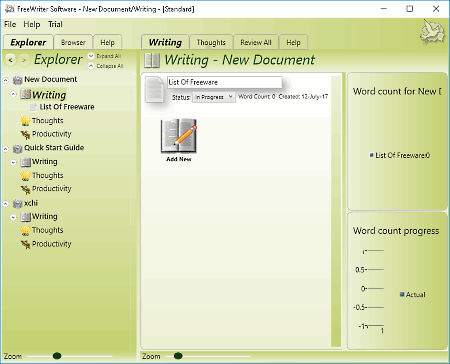Click List Of Freeware:0 chart legend

point(400,155)
